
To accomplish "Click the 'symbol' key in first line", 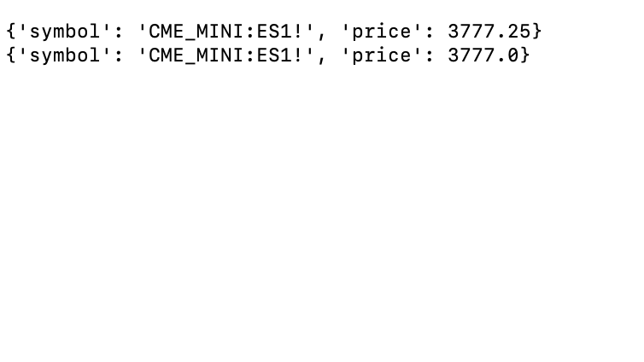I will pyautogui.click(x=65, y=32).
